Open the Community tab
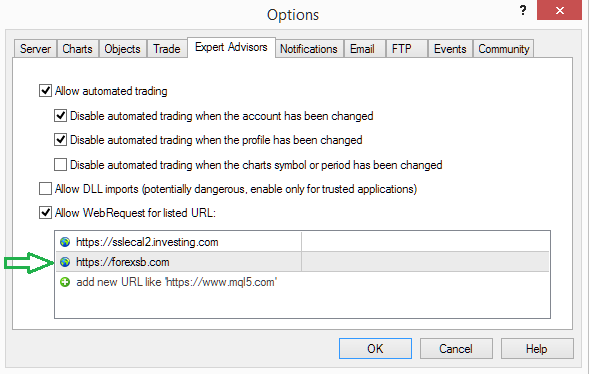 click(503, 49)
